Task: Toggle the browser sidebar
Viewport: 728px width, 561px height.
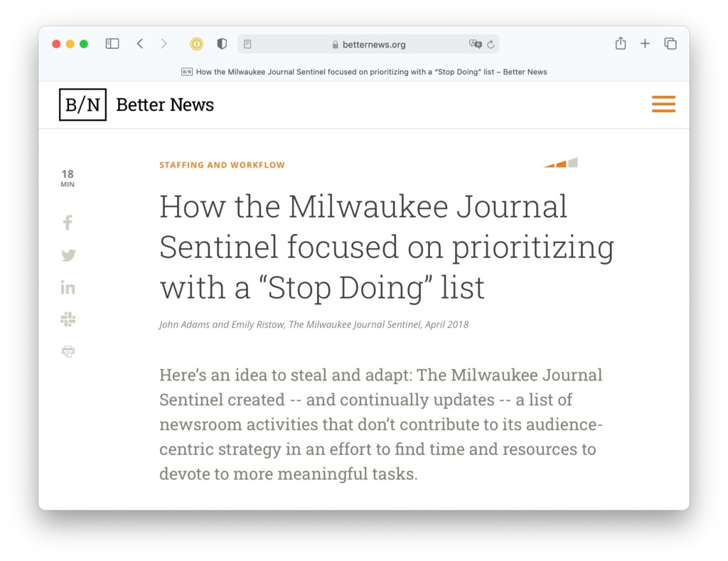Action: 112,43
